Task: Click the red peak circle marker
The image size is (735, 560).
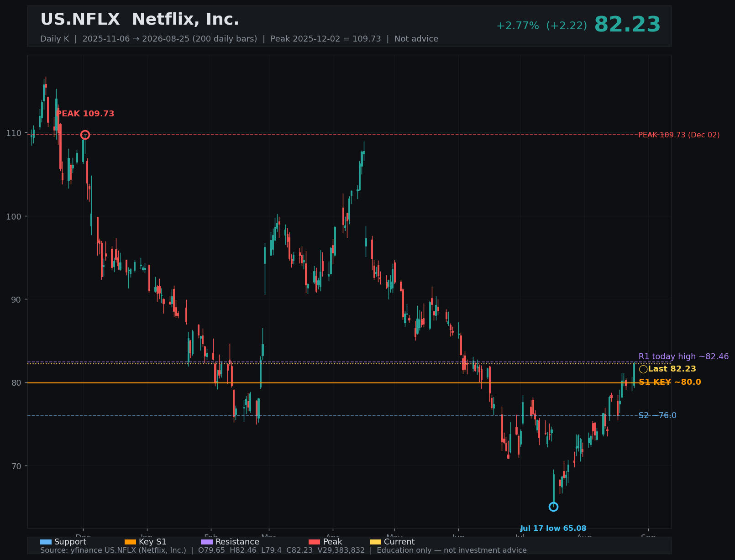Action: 85,135
